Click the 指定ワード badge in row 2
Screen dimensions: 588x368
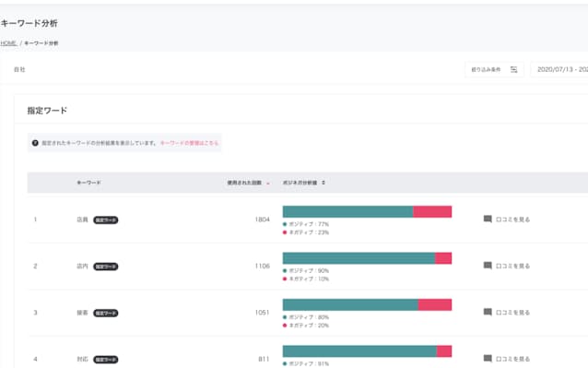click(x=106, y=267)
